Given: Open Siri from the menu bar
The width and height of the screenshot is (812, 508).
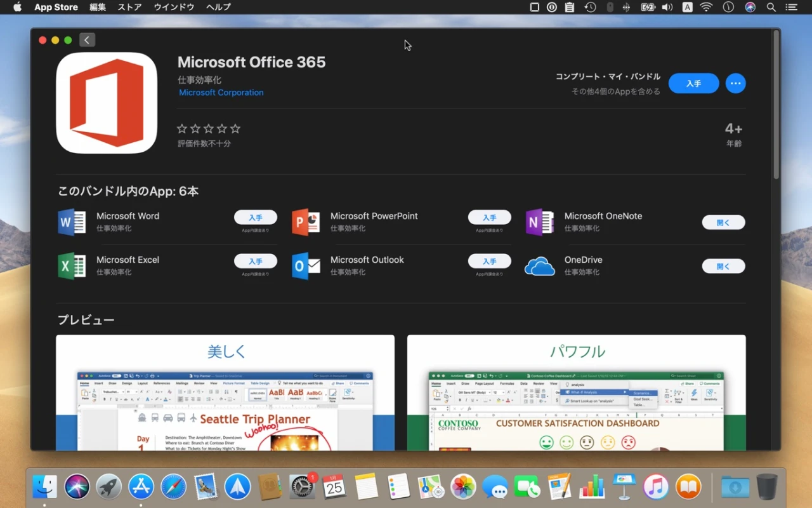Looking at the screenshot, I should click(x=750, y=7).
